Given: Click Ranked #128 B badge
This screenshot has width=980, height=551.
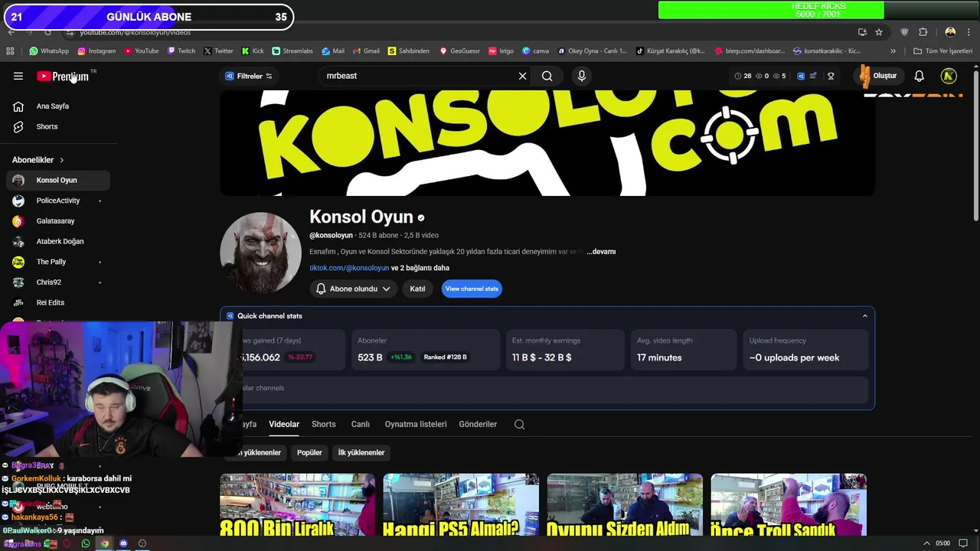Looking at the screenshot, I should coord(446,357).
